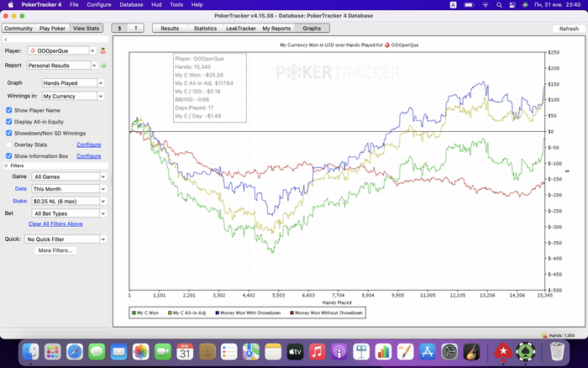Click Clear All Filters Above link
Screen dimensions: 588x368
pyautogui.click(x=55, y=224)
